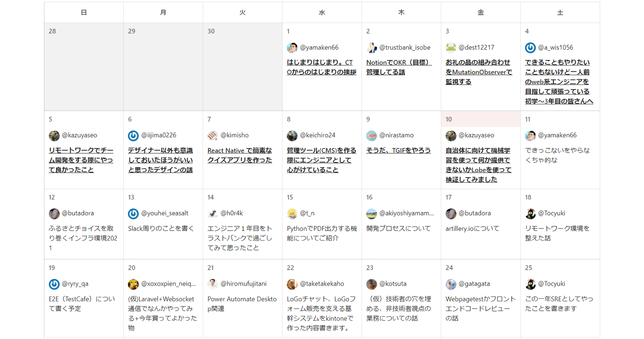The width and height of the screenshot is (644, 339).
Task: Click the @h0r4k avatar icon
Action: [x=213, y=213]
